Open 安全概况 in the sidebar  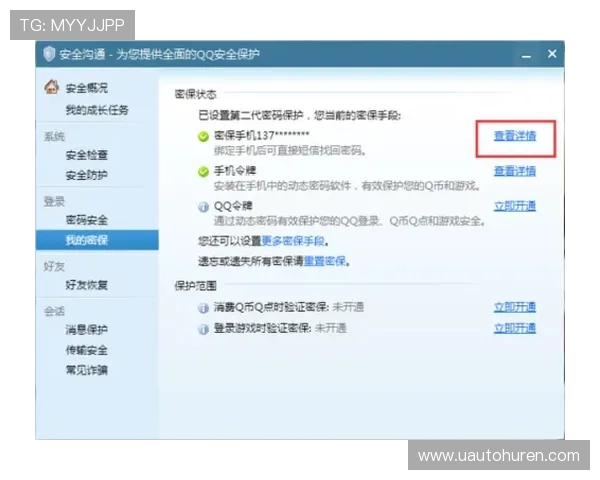[86, 88]
